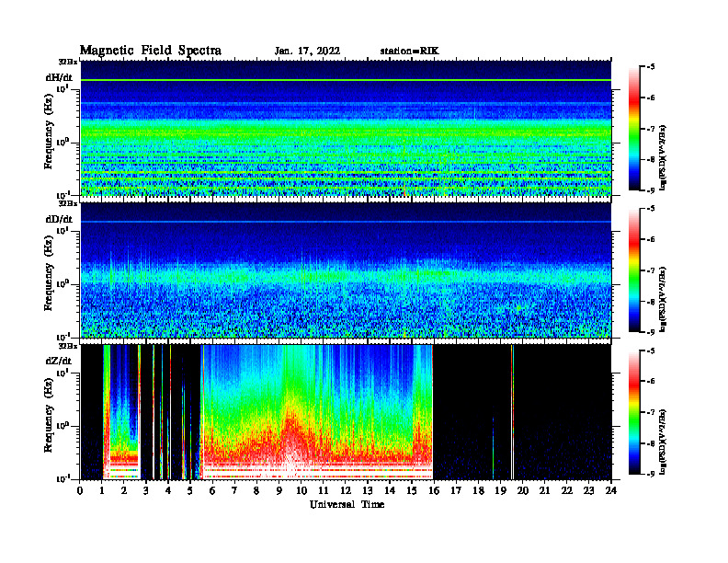The width and height of the screenshot is (728, 563).
Task: Click the color scale bar beside dD/dt panel
Action: click(x=634, y=270)
